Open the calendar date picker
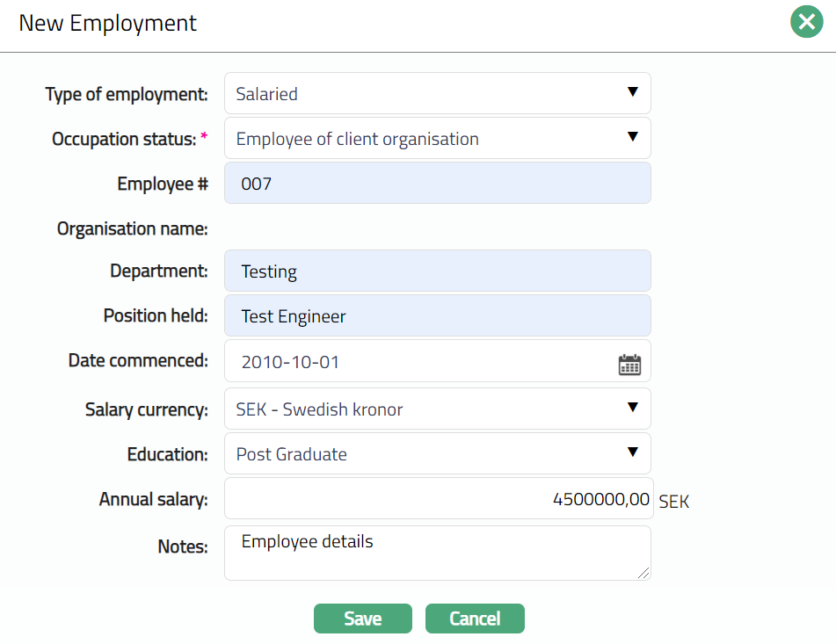836x644 pixels. coord(629,365)
